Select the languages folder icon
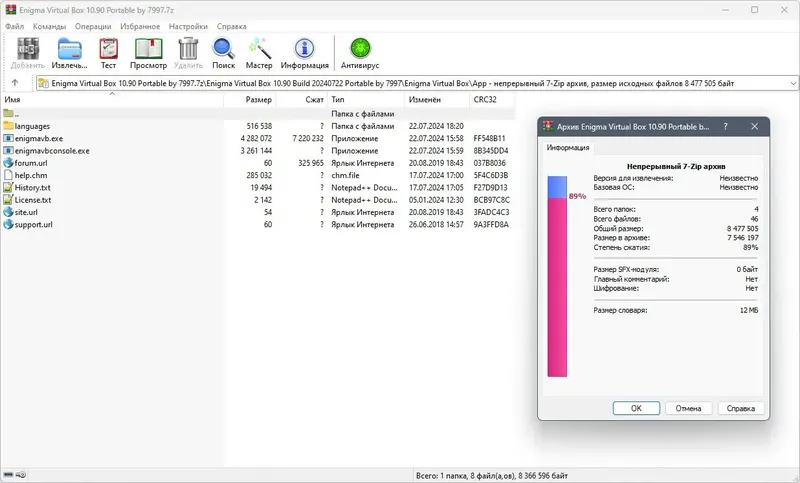 click(8, 125)
